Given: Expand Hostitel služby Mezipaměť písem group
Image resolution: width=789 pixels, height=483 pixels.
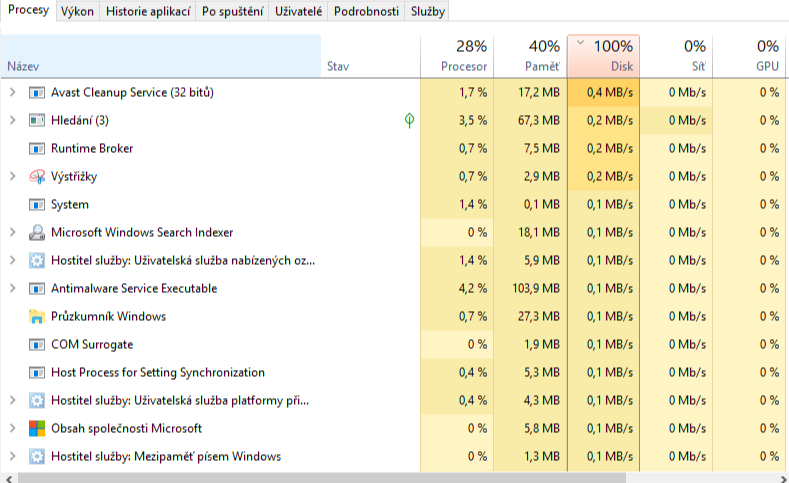Looking at the screenshot, I should pos(13,456).
